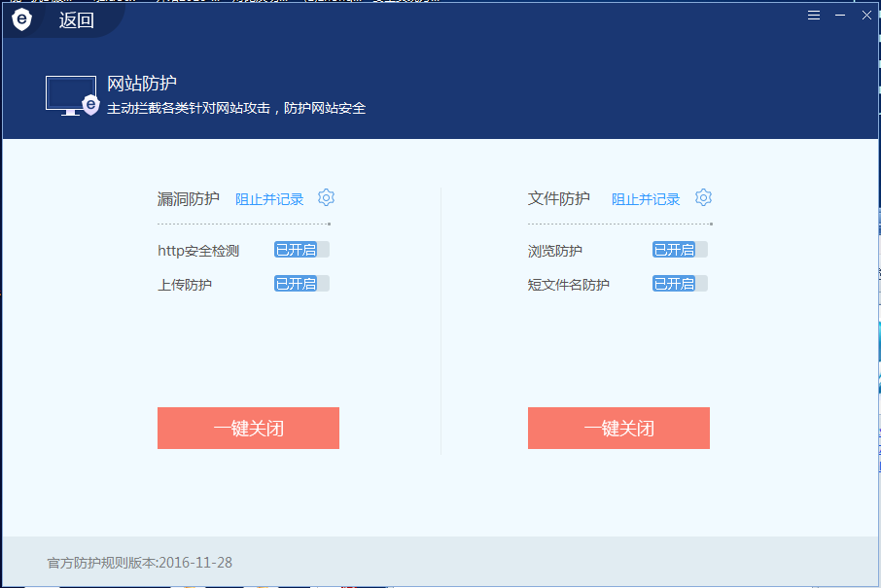
Task: Click the small shield badge on the monitor graphic
Action: tap(90, 103)
